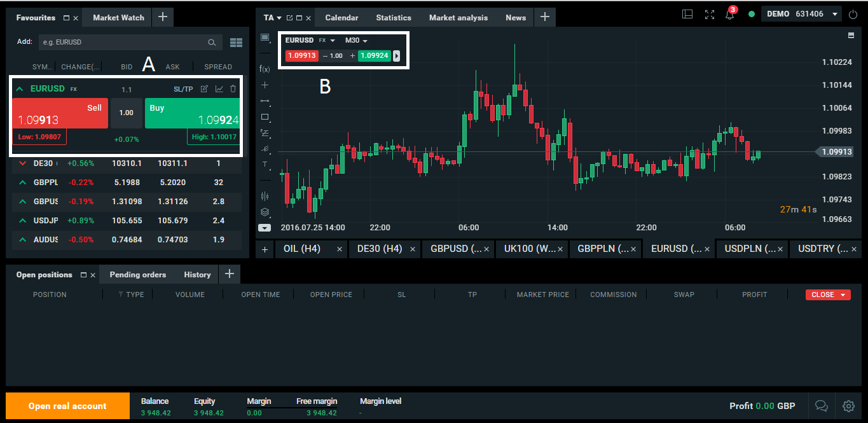The image size is (868, 423).
Task: Toggle SL/TP on the EURUSD tile
Action: point(183,89)
